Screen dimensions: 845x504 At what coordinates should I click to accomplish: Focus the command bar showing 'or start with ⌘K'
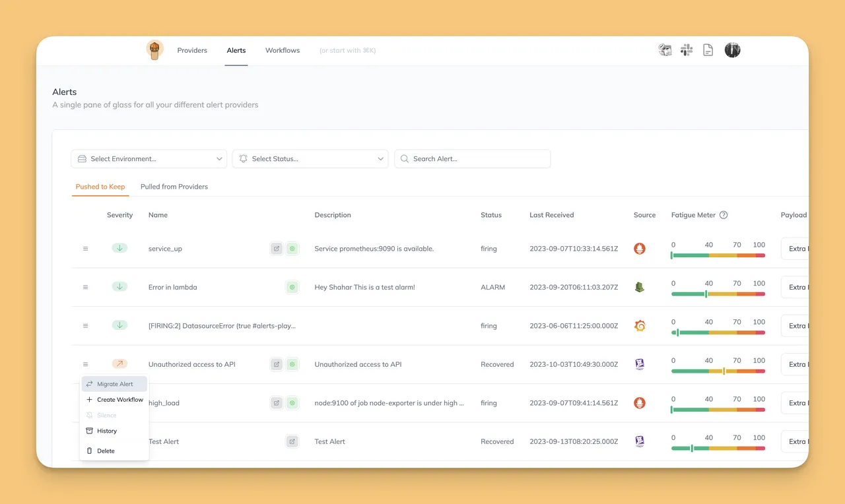pyautogui.click(x=347, y=50)
